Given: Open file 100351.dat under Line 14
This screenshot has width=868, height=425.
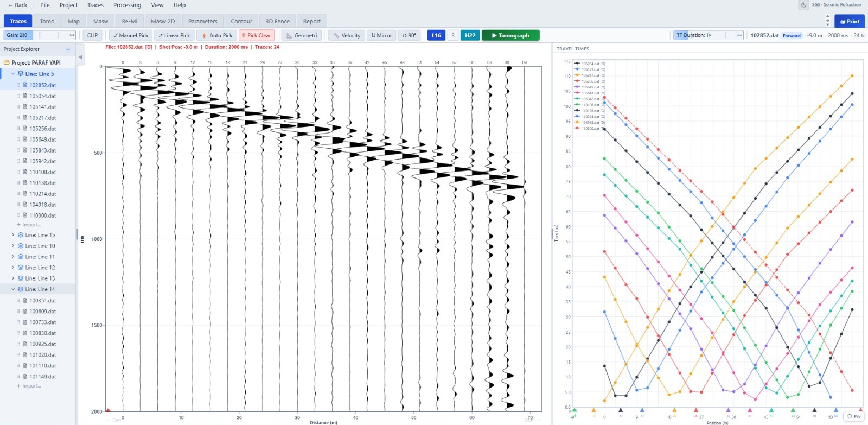Looking at the screenshot, I should click(x=43, y=301).
